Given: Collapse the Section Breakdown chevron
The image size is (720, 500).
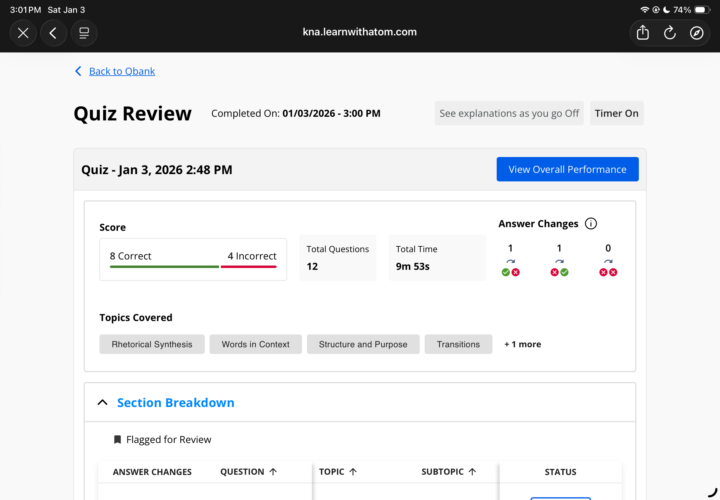Looking at the screenshot, I should [x=102, y=403].
